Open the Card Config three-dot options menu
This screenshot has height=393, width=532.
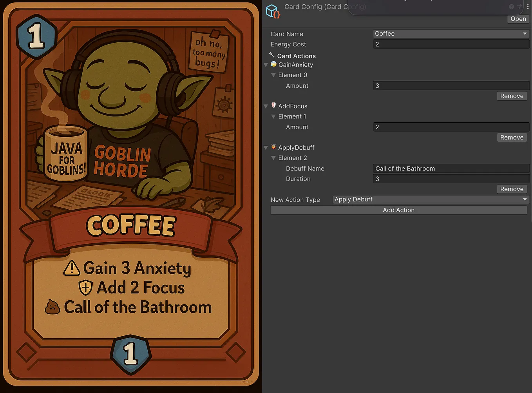click(x=527, y=7)
